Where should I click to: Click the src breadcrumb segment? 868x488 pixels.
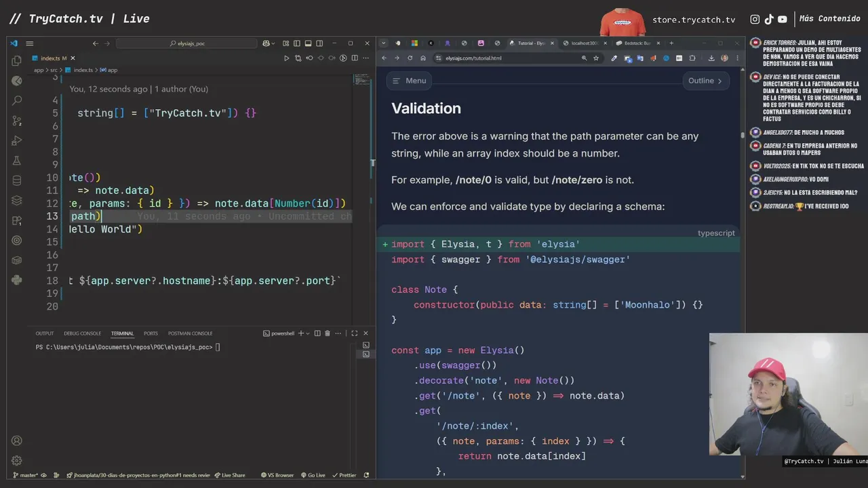click(54, 70)
